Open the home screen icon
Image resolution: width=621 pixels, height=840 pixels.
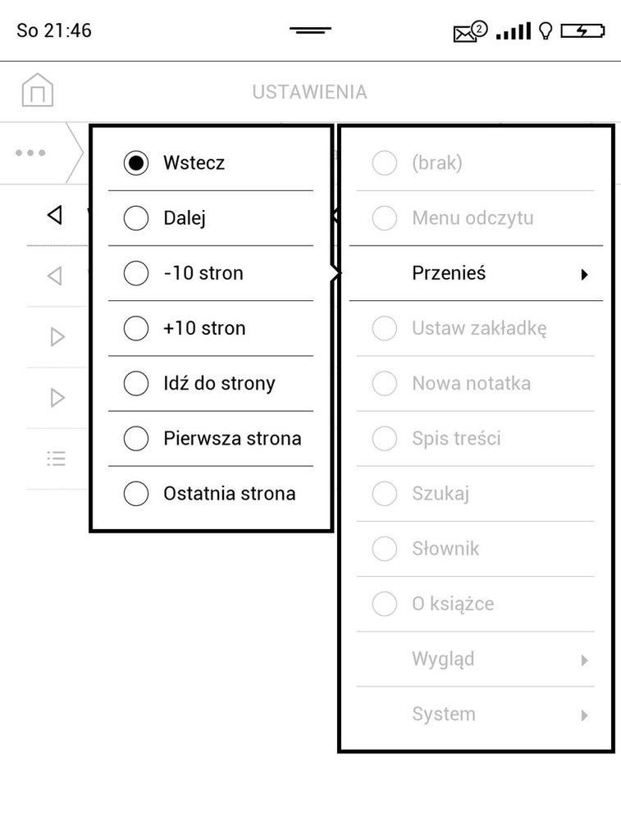(x=38, y=90)
